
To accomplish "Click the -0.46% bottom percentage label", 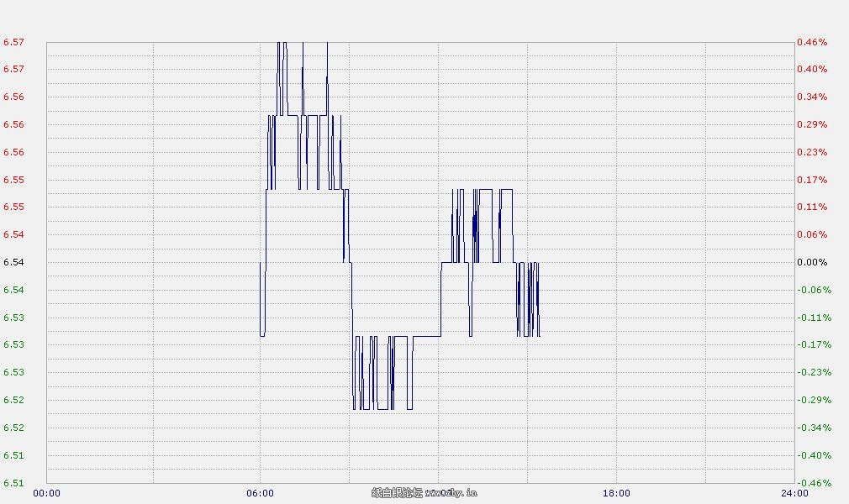I will 812,484.
